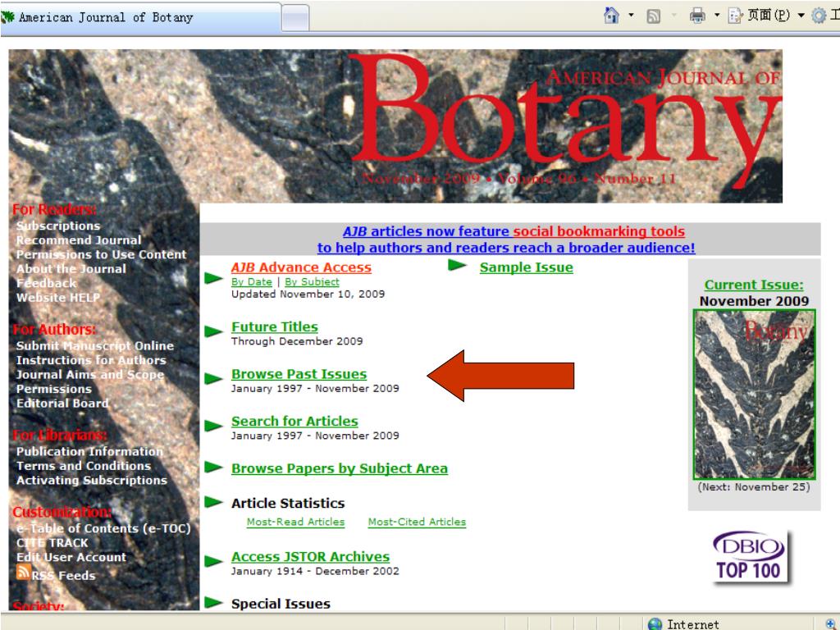Click the Tools gear icon
This screenshot has height=630, width=840.
coord(819,16)
